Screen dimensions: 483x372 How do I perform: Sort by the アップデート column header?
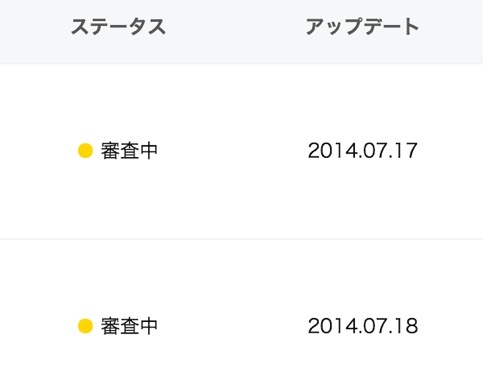pos(362,27)
